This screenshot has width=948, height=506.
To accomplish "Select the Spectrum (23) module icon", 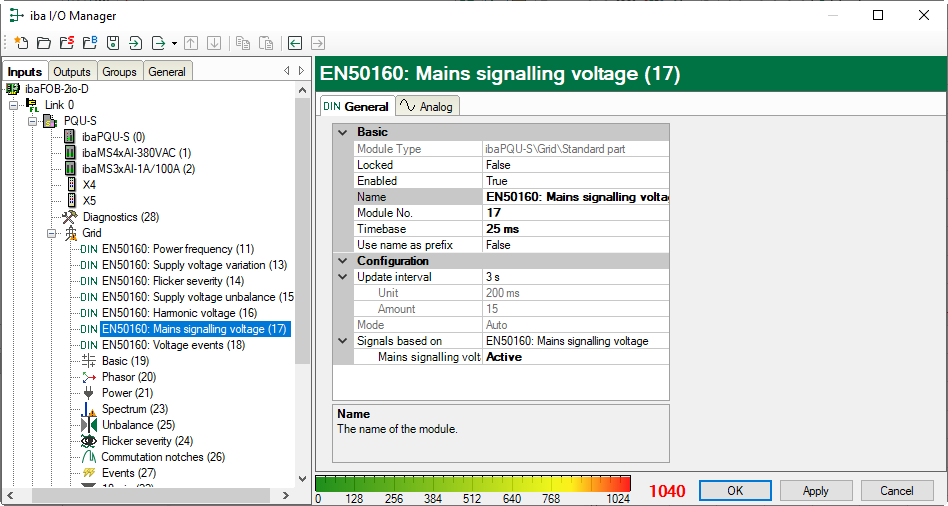I will (x=88, y=409).
